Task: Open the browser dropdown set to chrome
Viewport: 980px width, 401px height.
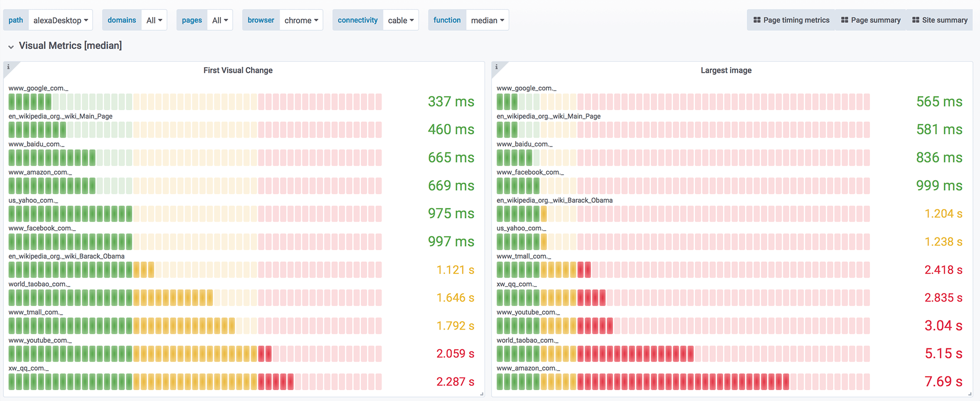Action: point(301,20)
